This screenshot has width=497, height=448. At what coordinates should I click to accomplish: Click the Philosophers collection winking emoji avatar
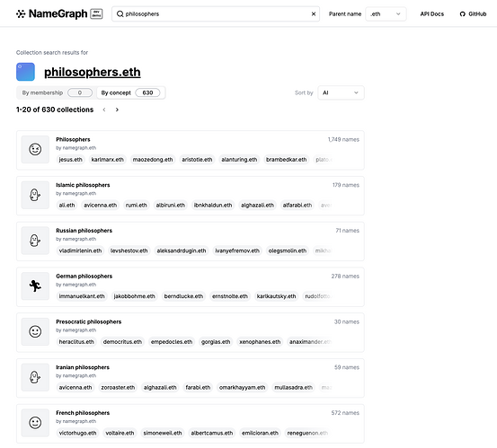[x=35, y=149]
